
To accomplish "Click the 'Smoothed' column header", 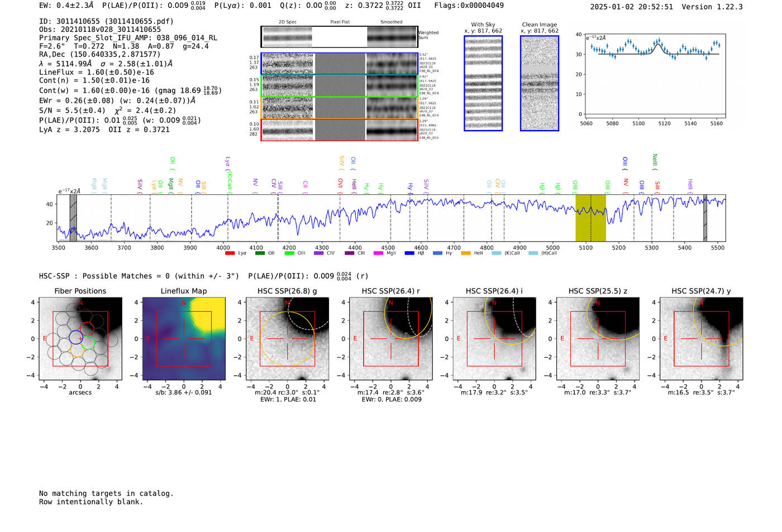I will pos(392,22).
